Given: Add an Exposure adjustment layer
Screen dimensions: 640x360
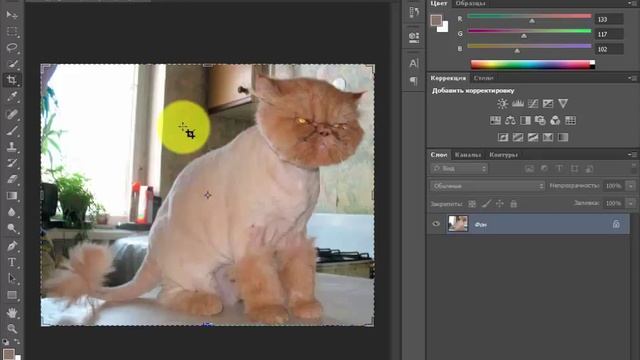Looking at the screenshot, I should pos(548,104).
